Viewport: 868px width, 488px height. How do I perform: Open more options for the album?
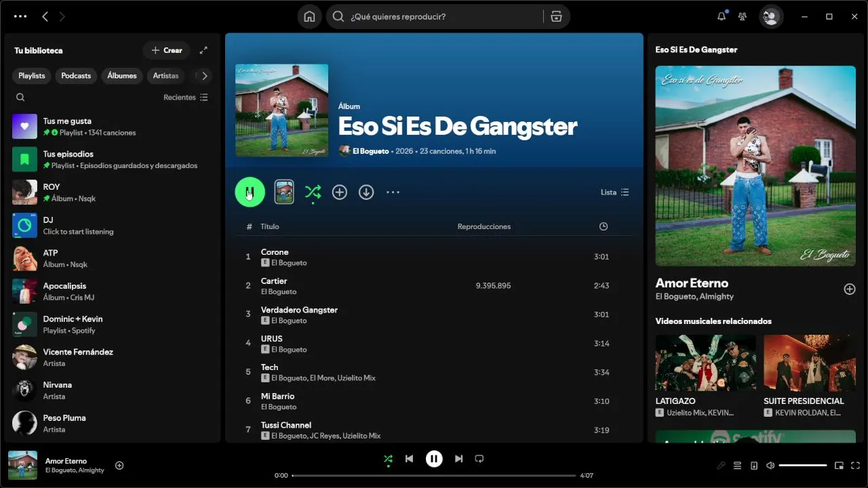coord(393,192)
